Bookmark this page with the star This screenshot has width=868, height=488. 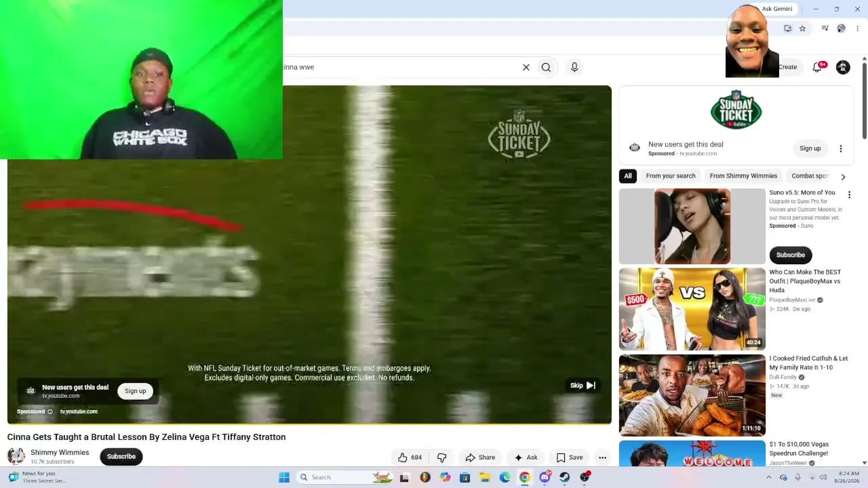point(802,28)
